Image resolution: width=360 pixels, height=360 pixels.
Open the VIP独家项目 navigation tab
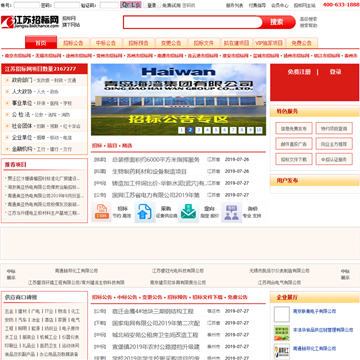tap(269, 43)
